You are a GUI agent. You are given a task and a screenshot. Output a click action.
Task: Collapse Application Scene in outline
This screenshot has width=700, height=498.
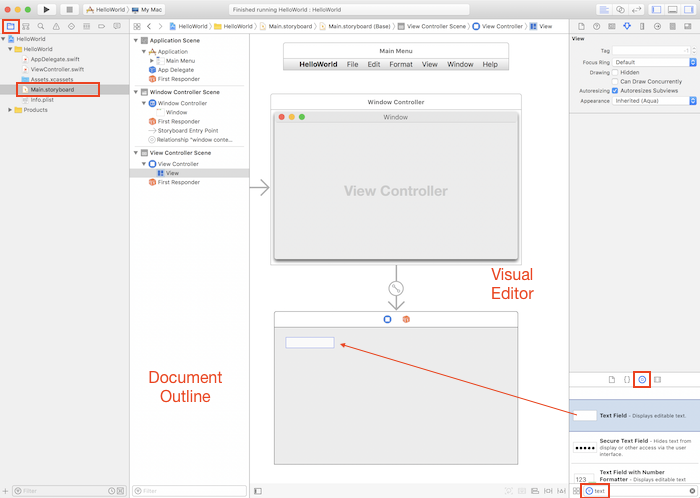136,41
